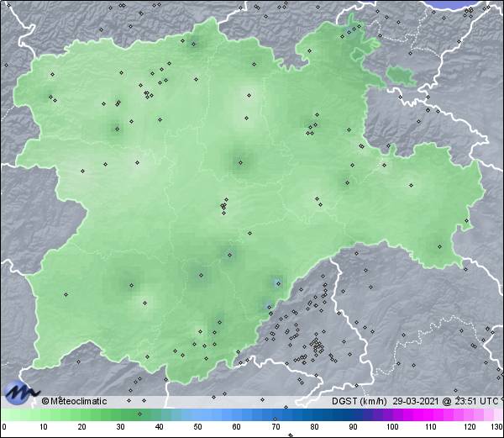
Task: Click the 50 scale label
Action: click(x=197, y=427)
